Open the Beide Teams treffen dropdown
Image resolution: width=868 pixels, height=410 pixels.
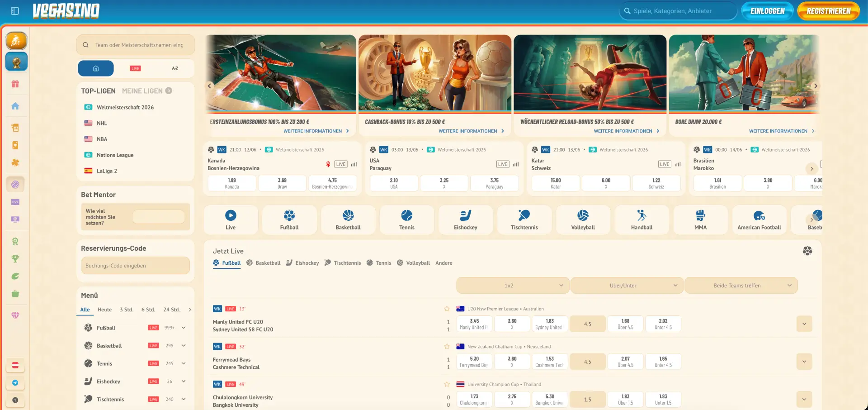(x=741, y=286)
